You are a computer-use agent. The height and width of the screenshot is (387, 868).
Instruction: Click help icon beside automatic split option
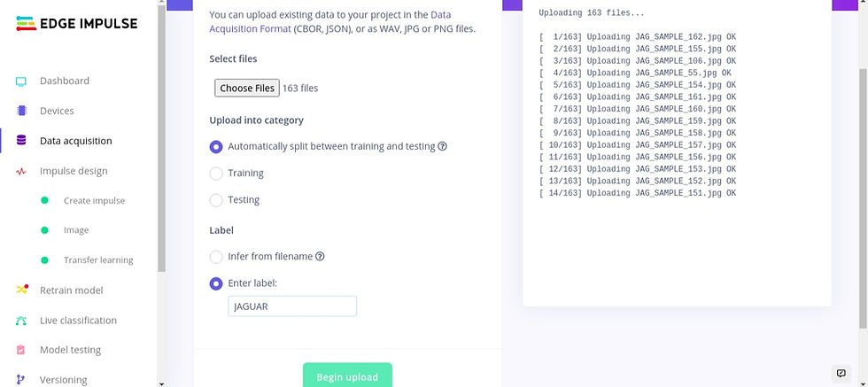[x=442, y=146]
